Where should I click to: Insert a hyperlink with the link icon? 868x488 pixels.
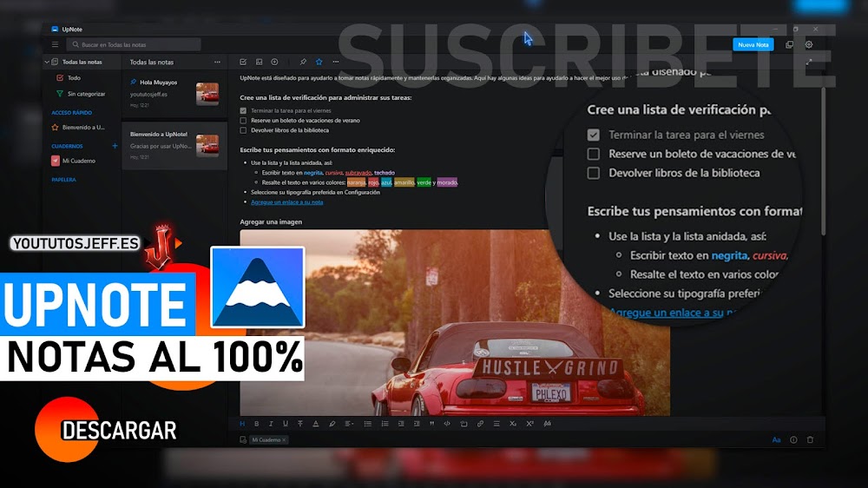point(480,424)
